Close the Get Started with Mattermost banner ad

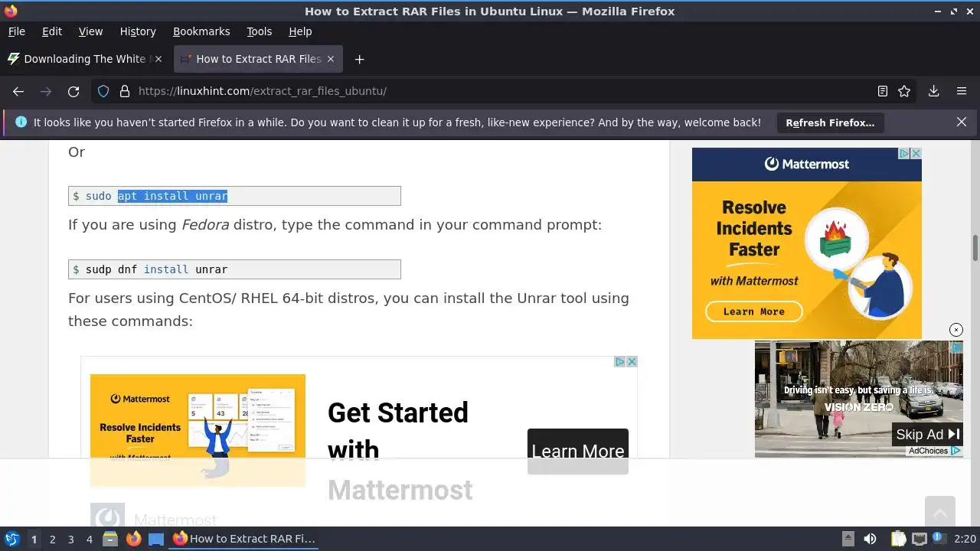(632, 362)
